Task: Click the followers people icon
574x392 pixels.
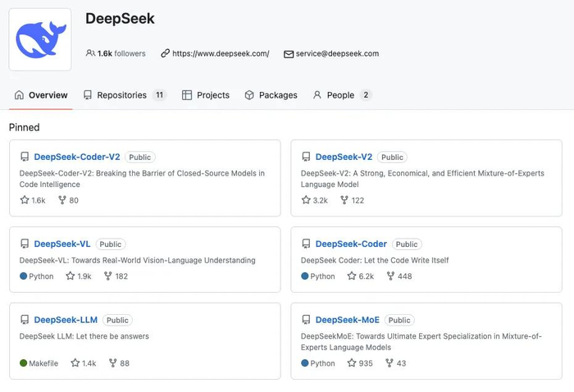Action: point(90,53)
